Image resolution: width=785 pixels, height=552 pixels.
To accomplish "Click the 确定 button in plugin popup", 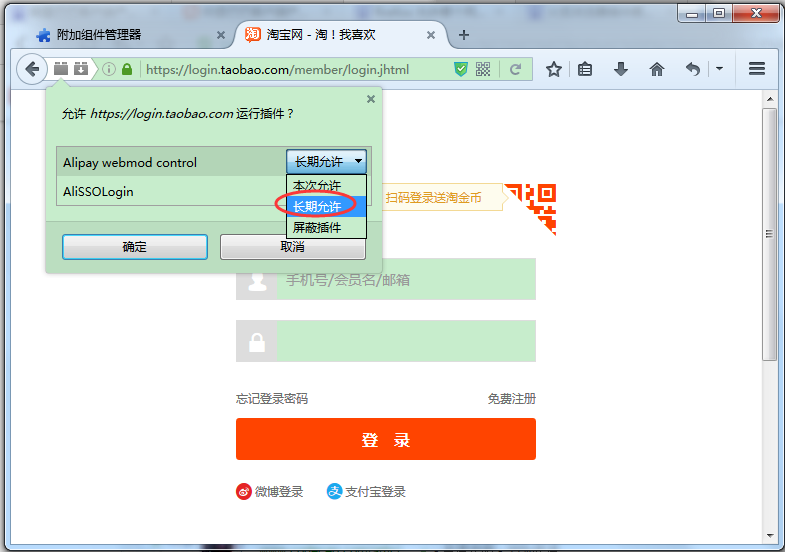I will [x=134, y=247].
